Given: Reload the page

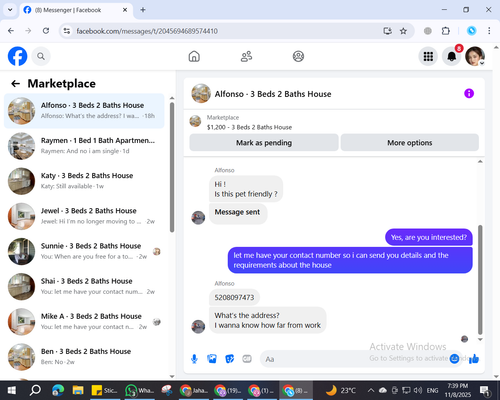Looking at the screenshot, I should pos(46,31).
